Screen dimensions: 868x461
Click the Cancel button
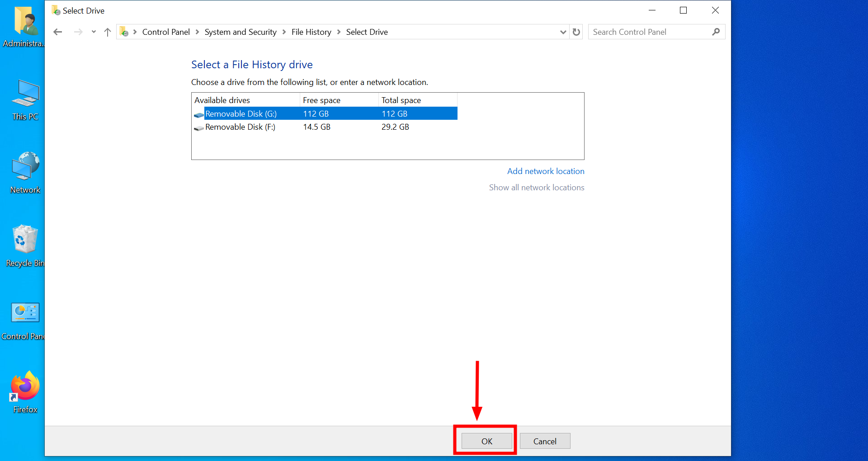(545, 441)
